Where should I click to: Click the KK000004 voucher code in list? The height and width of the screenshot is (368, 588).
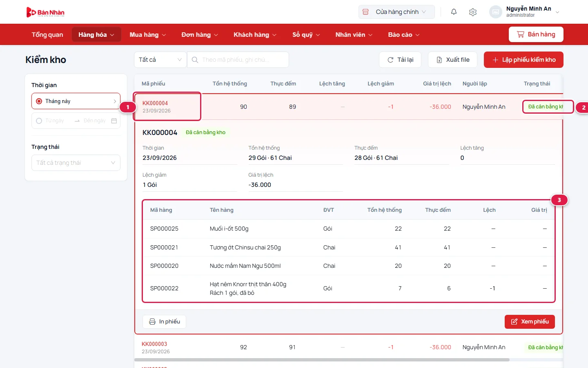click(x=155, y=103)
